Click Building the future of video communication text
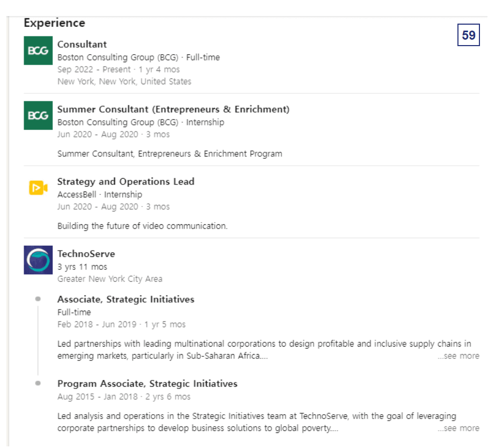The width and height of the screenshot is (495, 448). pos(142,226)
